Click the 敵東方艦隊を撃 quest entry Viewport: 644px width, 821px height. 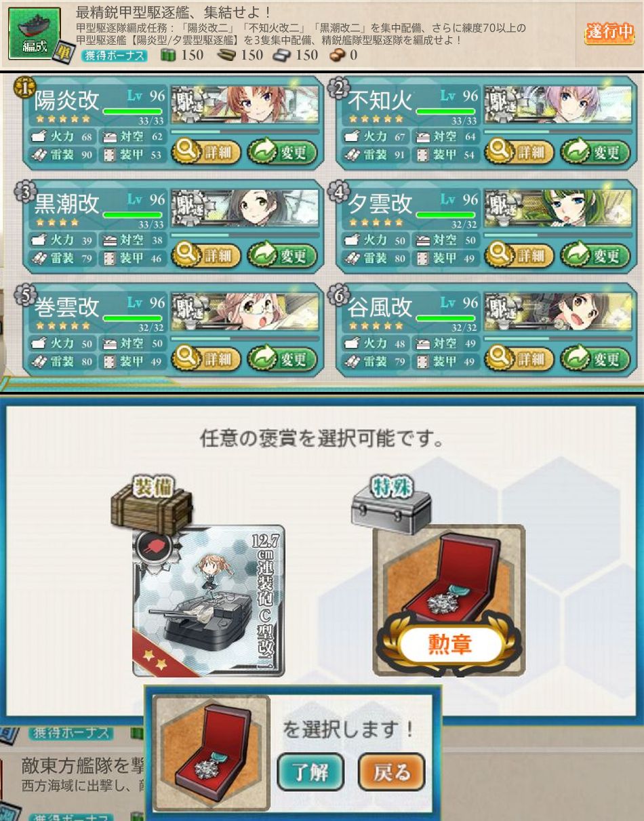83,766
